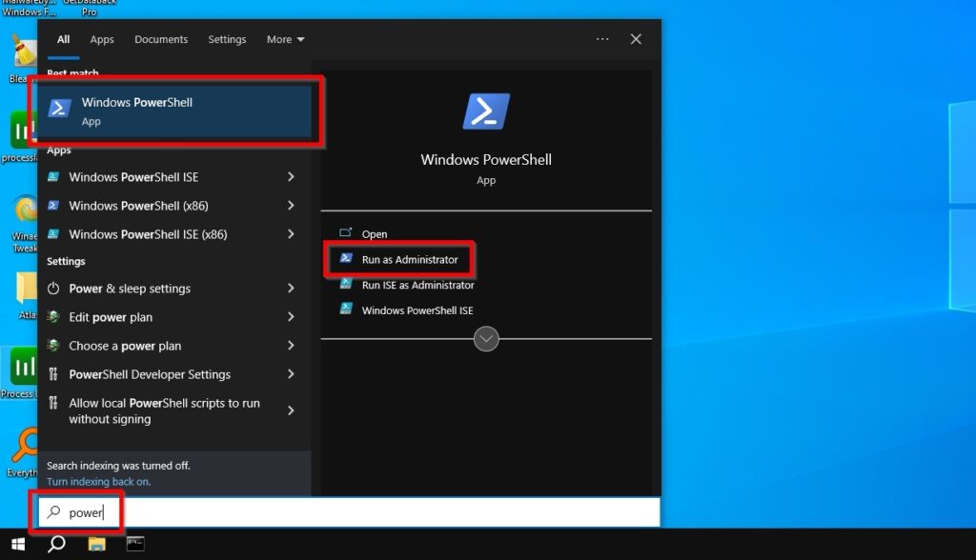Click the search field showing power

(x=86, y=512)
